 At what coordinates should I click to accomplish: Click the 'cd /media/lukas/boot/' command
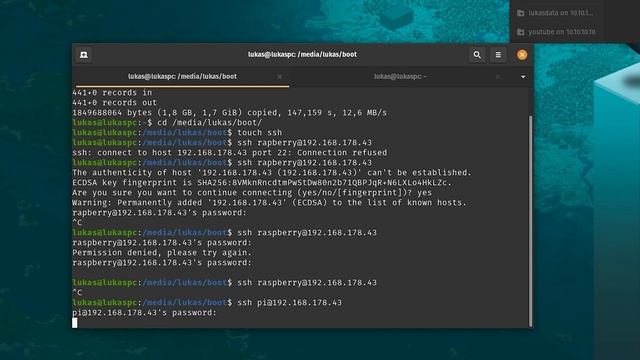[x=210, y=122]
